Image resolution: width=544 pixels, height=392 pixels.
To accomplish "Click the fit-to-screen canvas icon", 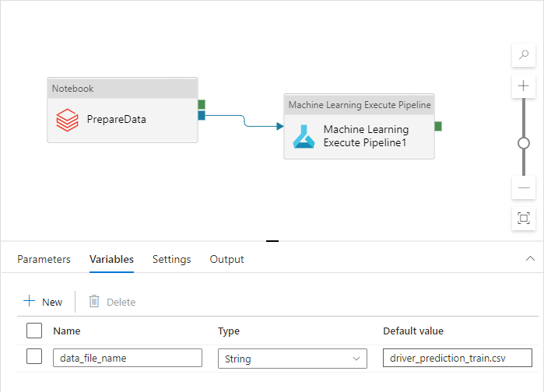I will coord(524,218).
